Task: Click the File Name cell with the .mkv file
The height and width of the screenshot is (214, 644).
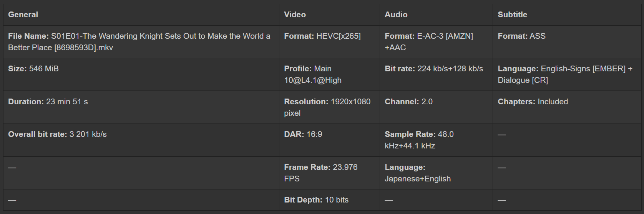Action: [139, 42]
